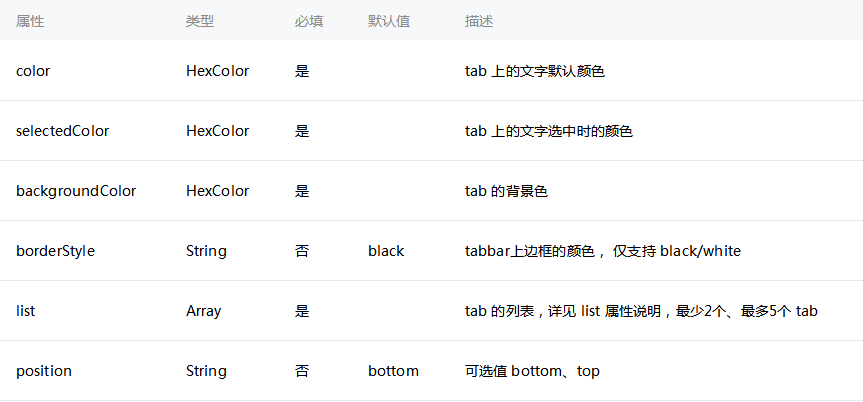The height and width of the screenshot is (402, 863).
Task: Select the backgroundColor property name
Action: [76, 191]
